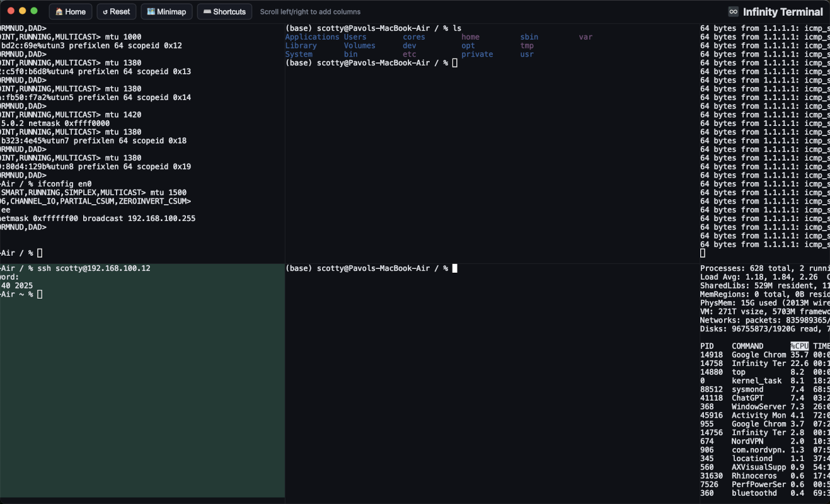Focus the green ssh terminal pane

click(x=142, y=378)
